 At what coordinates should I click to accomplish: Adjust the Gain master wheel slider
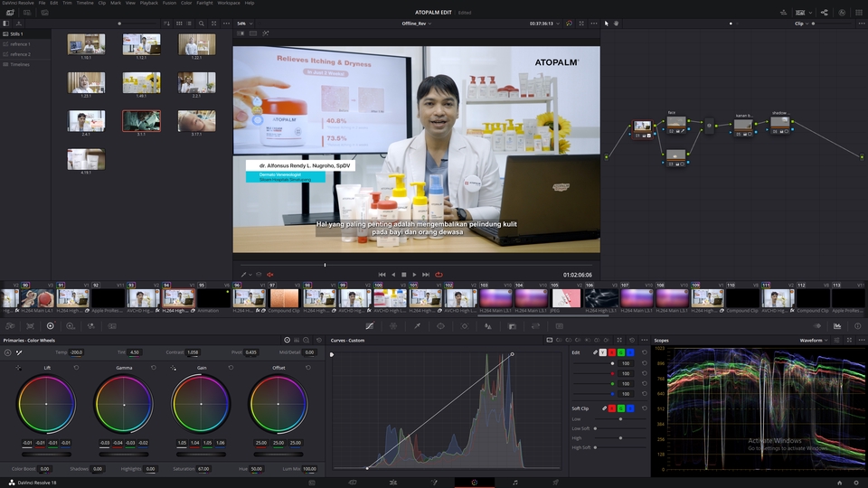pyautogui.click(x=201, y=455)
